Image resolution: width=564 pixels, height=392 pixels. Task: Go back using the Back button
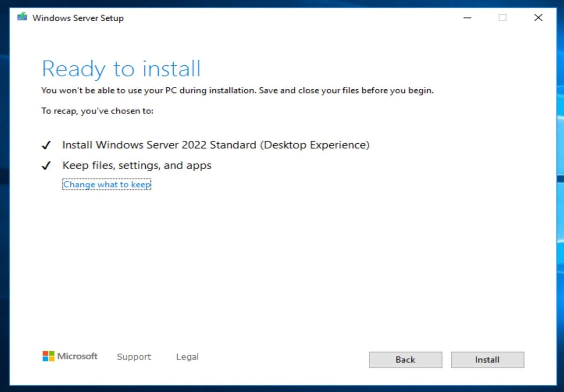[405, 360]
